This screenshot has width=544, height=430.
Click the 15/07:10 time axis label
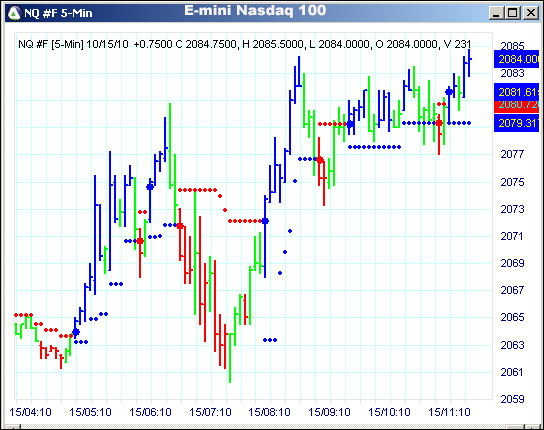pos(210,412)
